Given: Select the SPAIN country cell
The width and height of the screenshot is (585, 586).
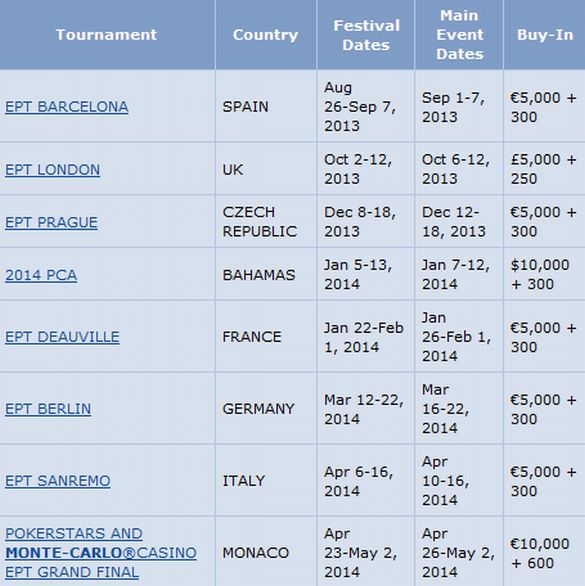Looking at the screenshot, I should click(x=266, y=107).
